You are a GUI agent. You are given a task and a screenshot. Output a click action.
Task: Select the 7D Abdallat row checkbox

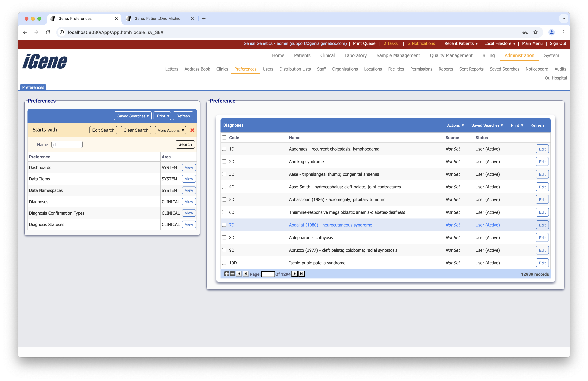pos(224,225)
